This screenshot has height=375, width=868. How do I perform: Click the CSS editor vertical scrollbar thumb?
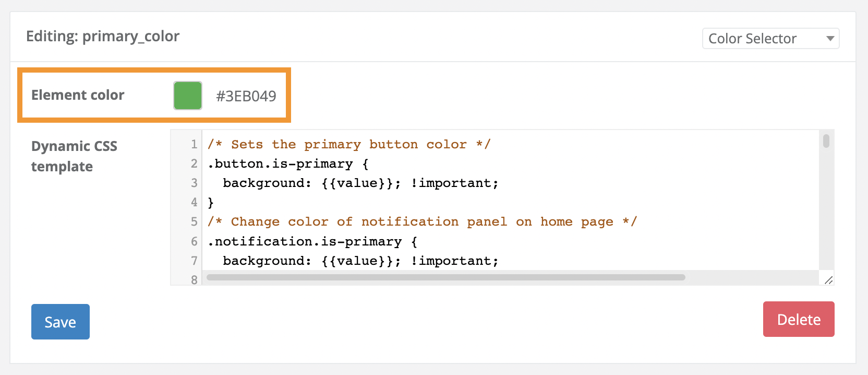(826, 141)
